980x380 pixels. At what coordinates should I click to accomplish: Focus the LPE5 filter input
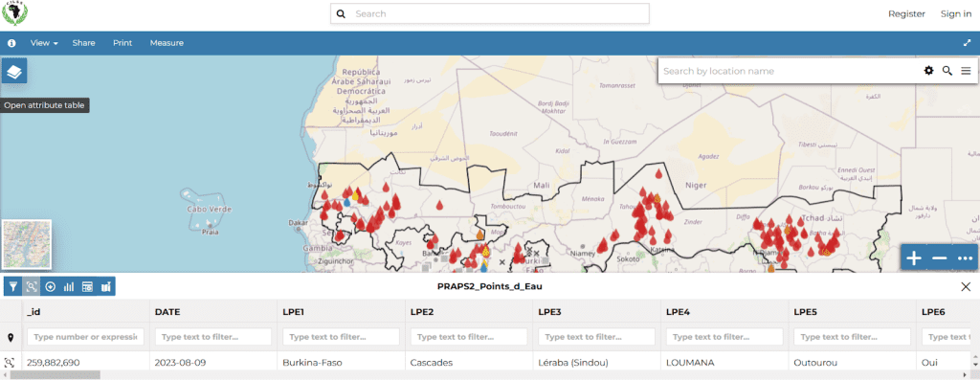[x=853, y=337]
